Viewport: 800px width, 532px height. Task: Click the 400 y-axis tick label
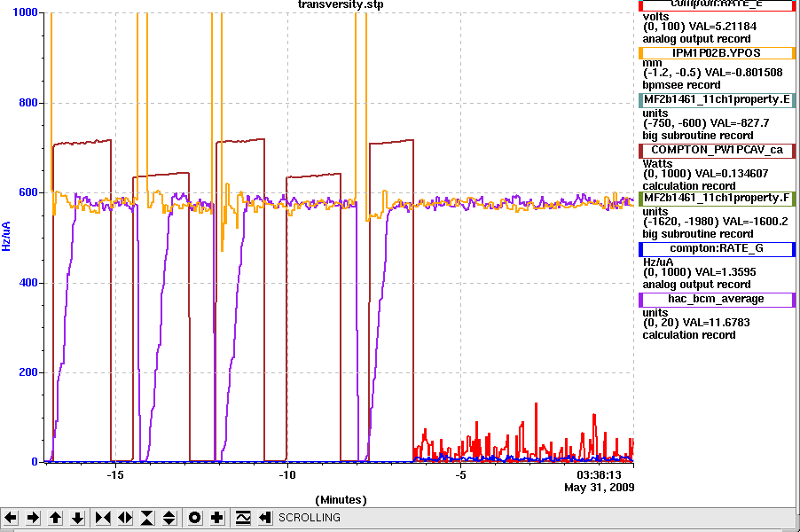click(28, 283)
